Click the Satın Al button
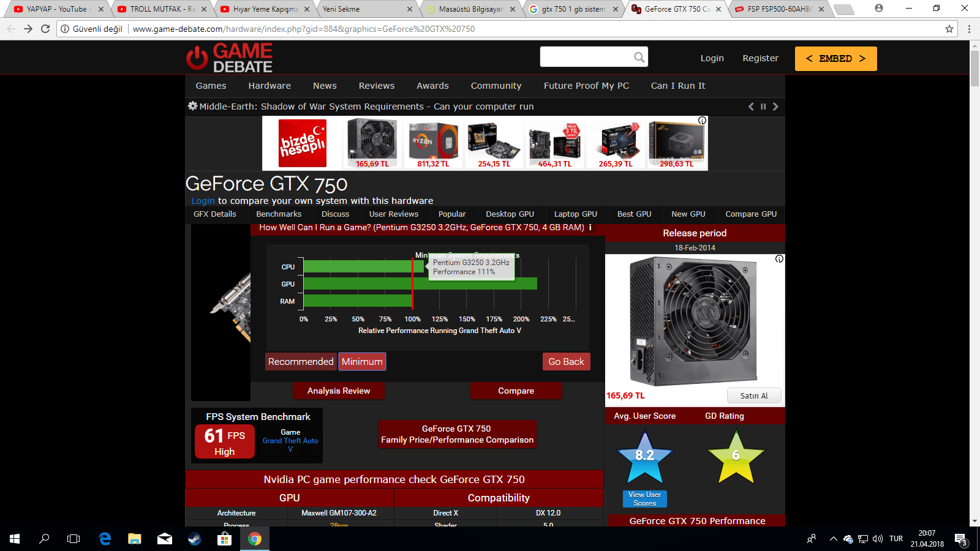 click(x=754, y=395)
